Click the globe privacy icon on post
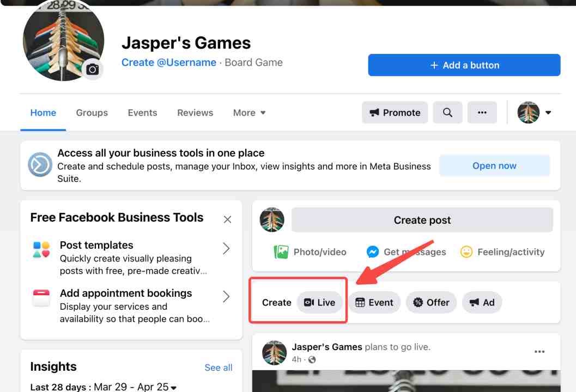This screenshot has height=392, width=576. pyautogui.click(x=312, y=360)
